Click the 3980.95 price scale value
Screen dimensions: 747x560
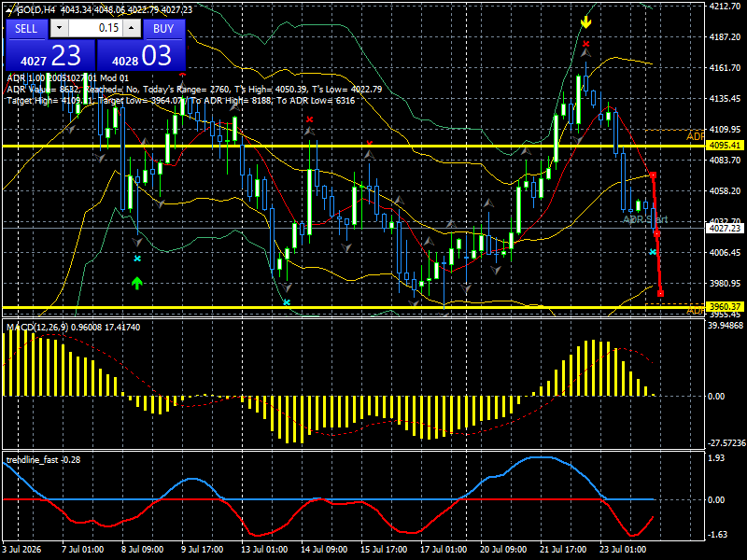725,283
